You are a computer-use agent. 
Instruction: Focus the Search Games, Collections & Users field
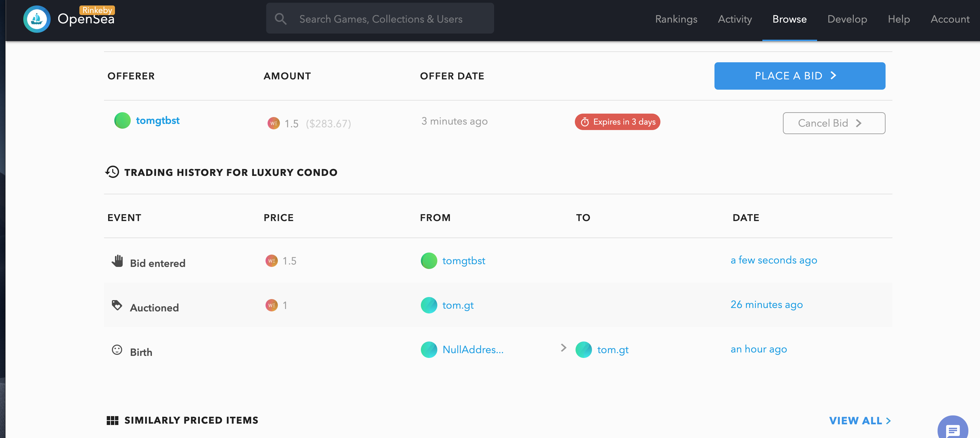[x=381, y=19]
